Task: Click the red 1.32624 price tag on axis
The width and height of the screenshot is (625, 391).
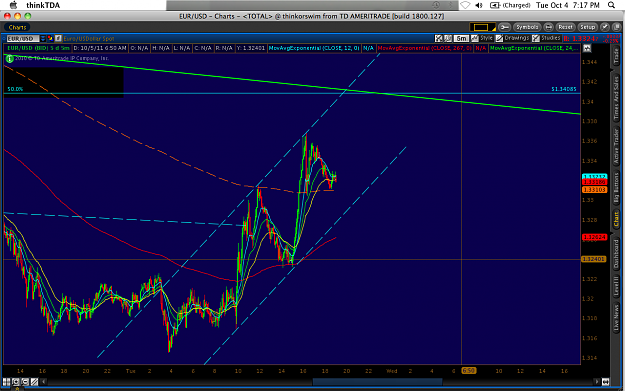Action: (x=594, y=237)
